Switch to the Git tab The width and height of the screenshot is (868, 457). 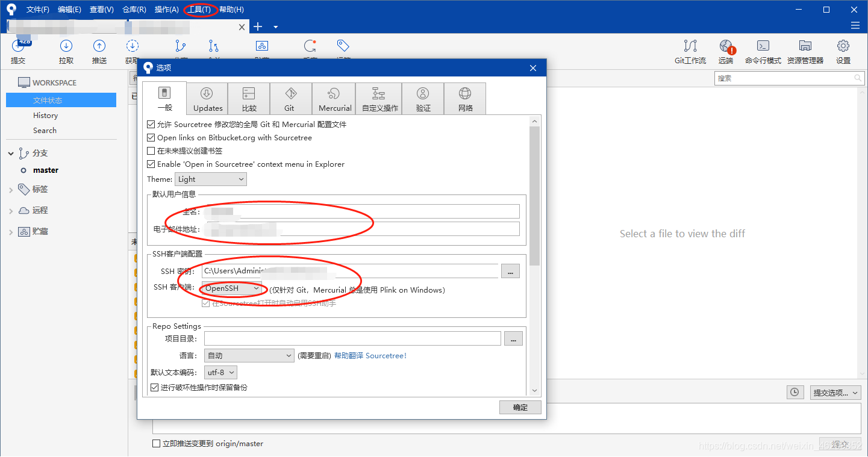[290, 99]
